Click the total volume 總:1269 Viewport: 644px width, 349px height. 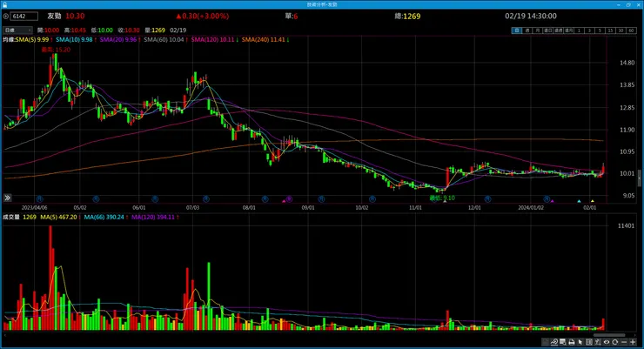click(x=407, y=17)
